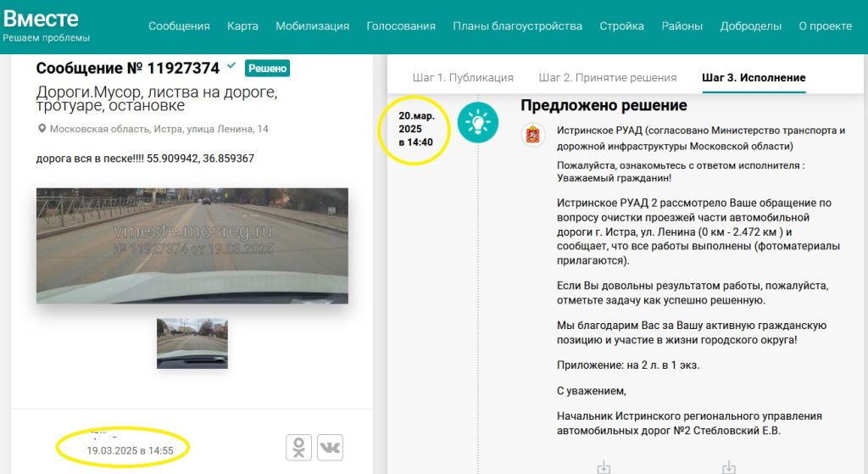868x474 pixels.
Task: Navigate to 'Планы благоустройства'
Action: tap(517, 25)
